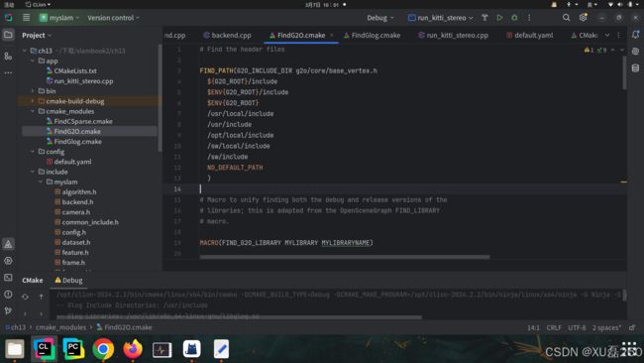Viewport: 644px width, 363px height.
Task: Open Search Everywhere magnifier
Action: pyautogui.click(x=566, y=18)
